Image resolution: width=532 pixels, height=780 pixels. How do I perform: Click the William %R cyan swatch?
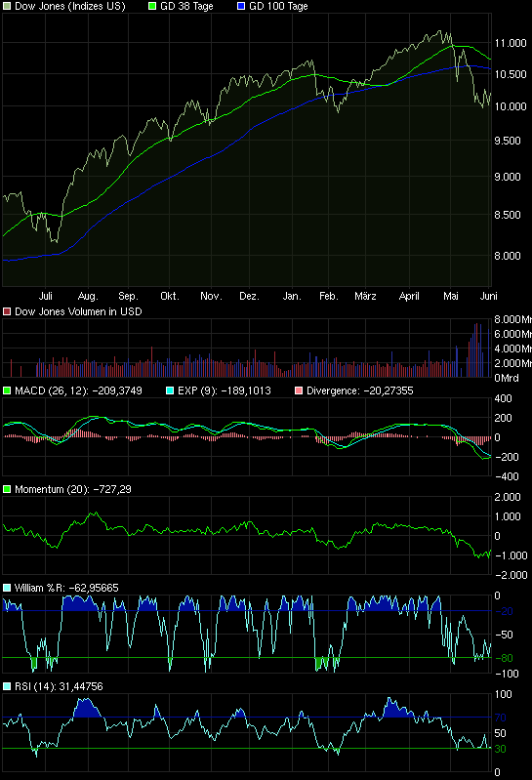tap(7, 588)
